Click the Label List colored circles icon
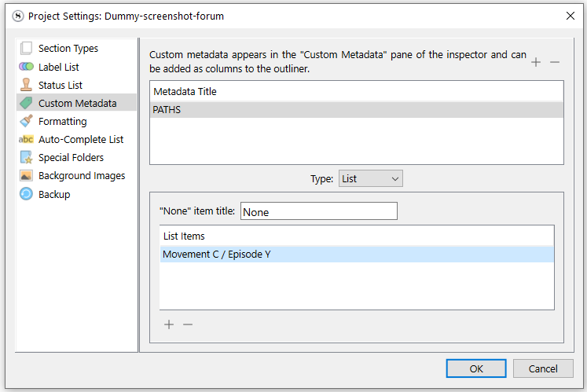587x392 pixels. tap(26, 67)
